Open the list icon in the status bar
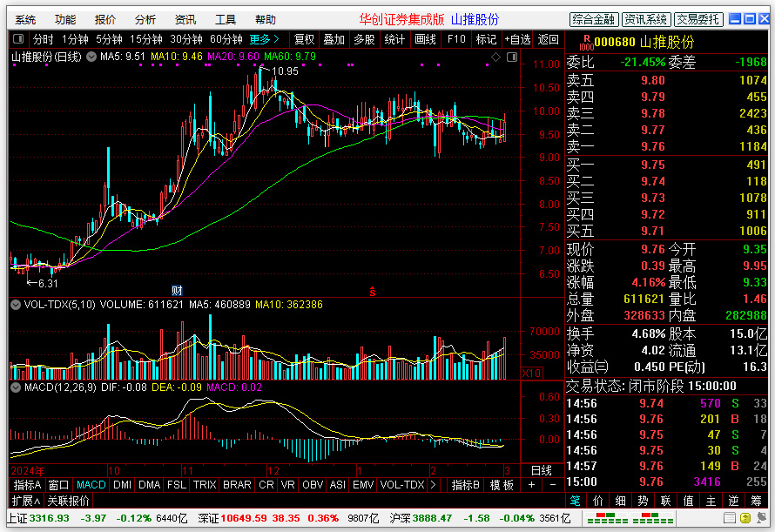The image size is (775, 532). pyautogui.click(x=730, y=518)
